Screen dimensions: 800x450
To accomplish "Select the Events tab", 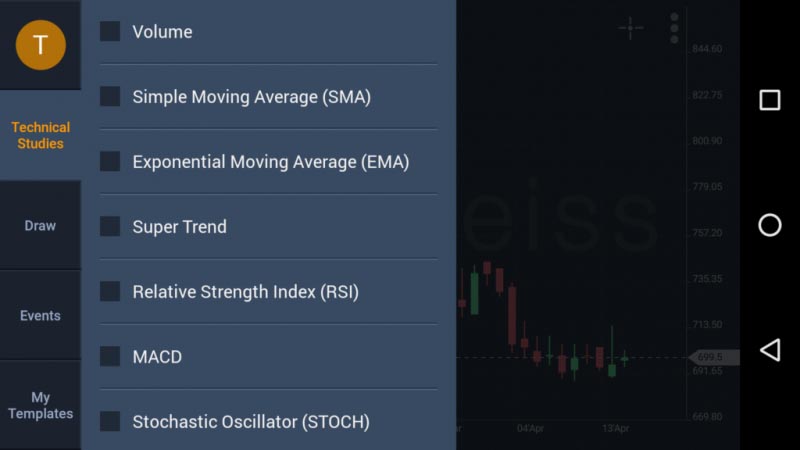I will [41, 316].
